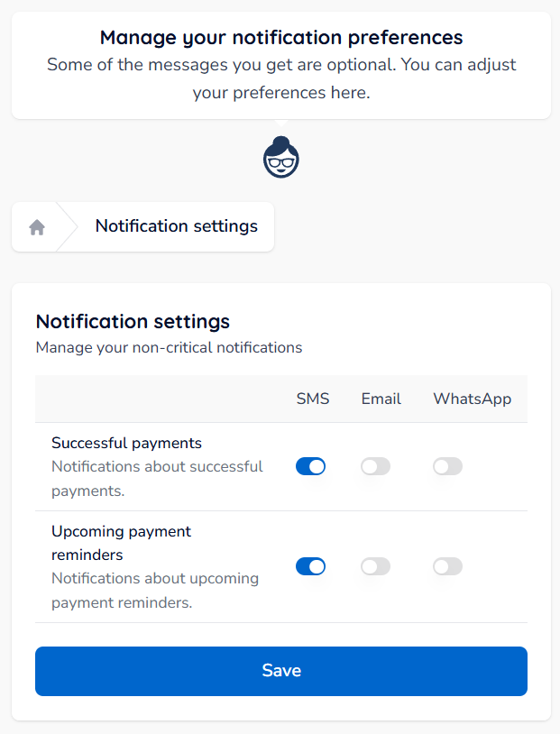Click the Upcoming payment reminders row title
560x734 pixels.
[121, 543]
